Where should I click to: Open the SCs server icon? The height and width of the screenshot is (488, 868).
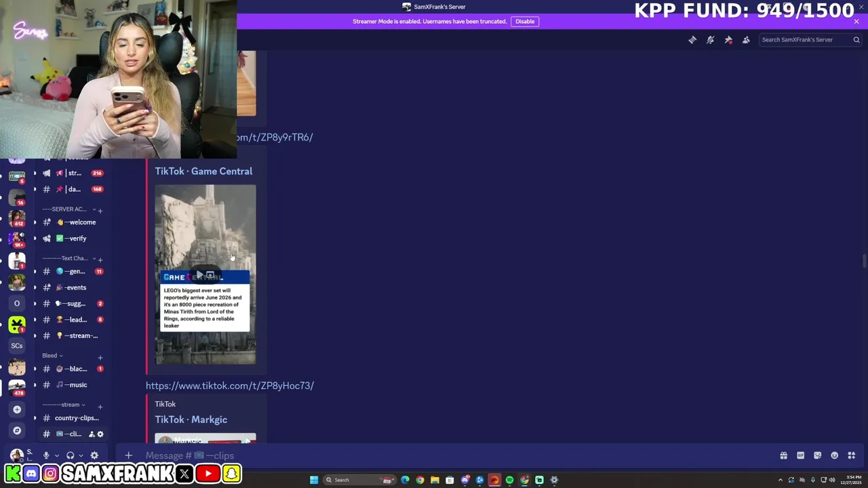click(17, 346)
